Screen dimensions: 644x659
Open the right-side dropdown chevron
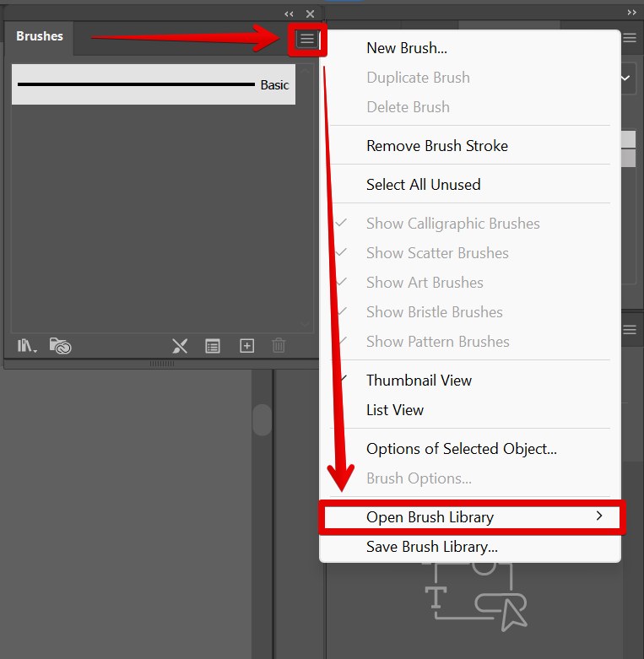pos(626,78)
